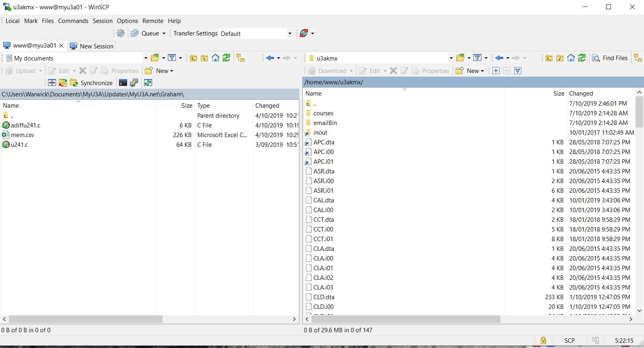Viewport: 644px width, 348px height.
Task: Toggle the encryption lock icon in status bar
Action: pos(543,340)
